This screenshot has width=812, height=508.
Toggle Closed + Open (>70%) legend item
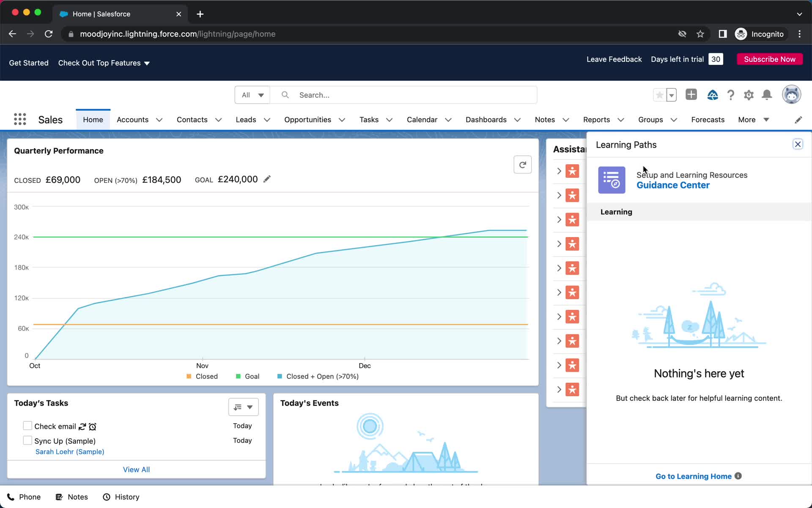(x=318, y=376)
